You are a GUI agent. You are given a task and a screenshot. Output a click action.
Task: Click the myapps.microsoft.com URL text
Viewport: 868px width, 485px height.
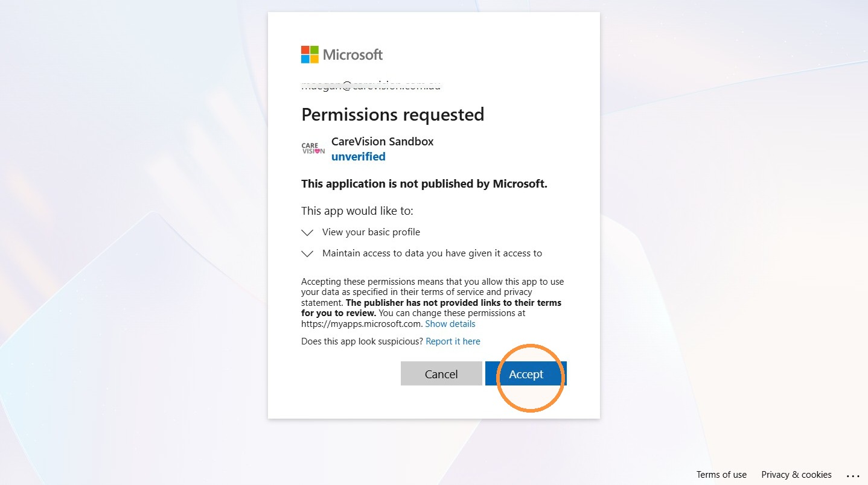coord(361,324)
